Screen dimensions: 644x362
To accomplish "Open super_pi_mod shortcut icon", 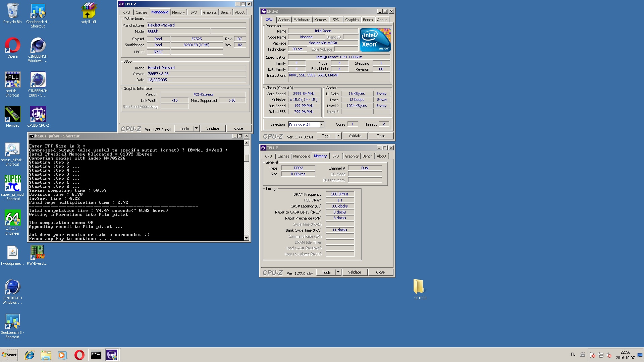I will point(12,188).
